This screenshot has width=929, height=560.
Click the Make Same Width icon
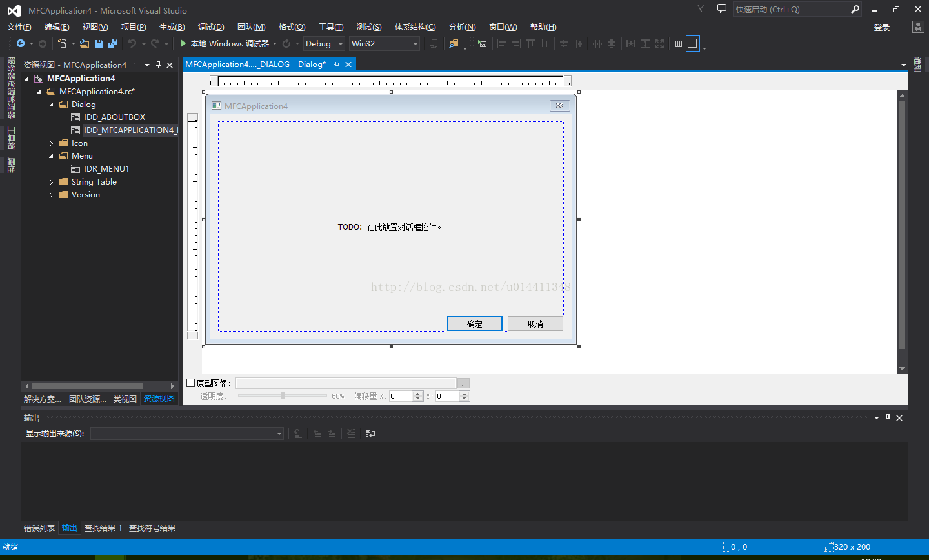pyautogui.click(x=631, y=43)
